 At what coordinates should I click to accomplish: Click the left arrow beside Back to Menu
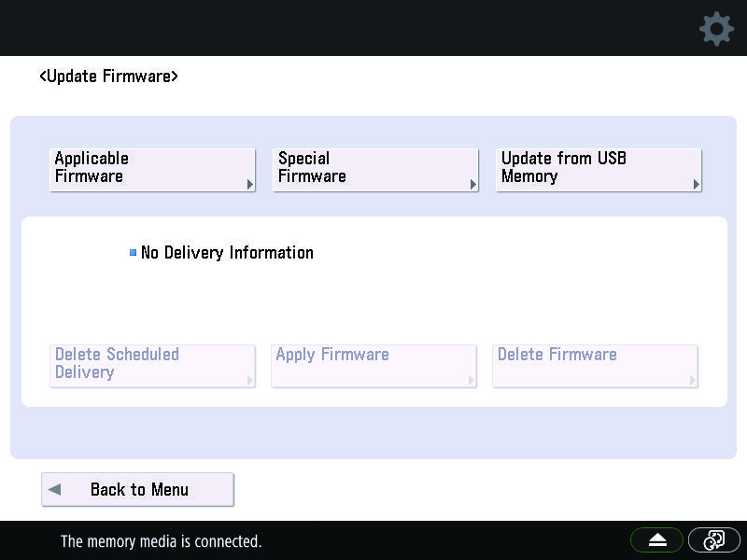coord(55,489)
